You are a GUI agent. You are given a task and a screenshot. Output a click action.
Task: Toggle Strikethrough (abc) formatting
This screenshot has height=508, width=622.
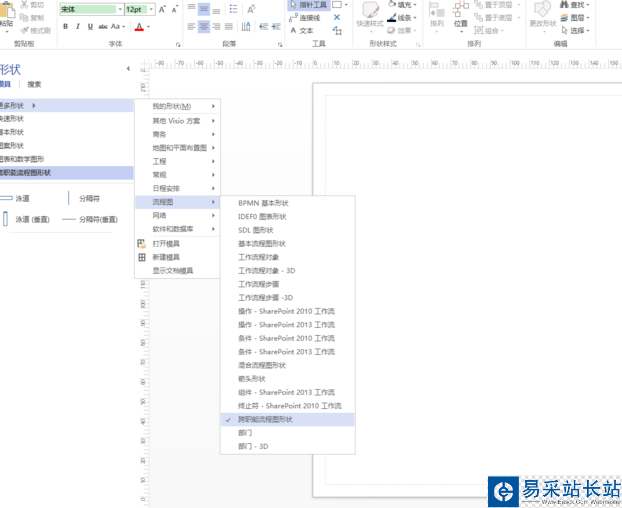pos(103,27)
